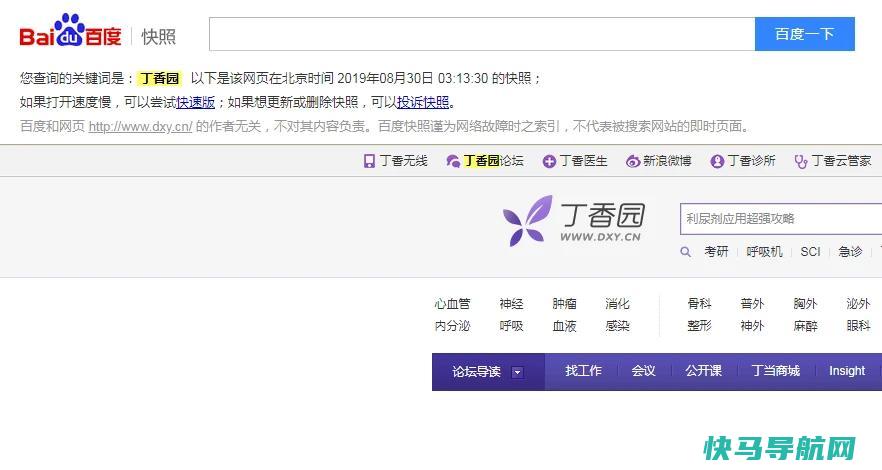Open the 心血管 category
Image resolution: width=882 pixels, height=470 pixels.
452,304
